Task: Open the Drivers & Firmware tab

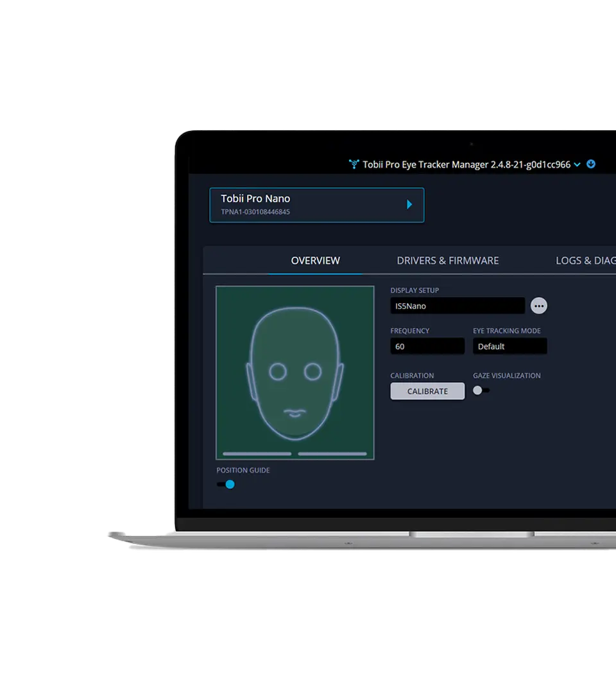Action: pyautogui.click(x=447, y=260)
